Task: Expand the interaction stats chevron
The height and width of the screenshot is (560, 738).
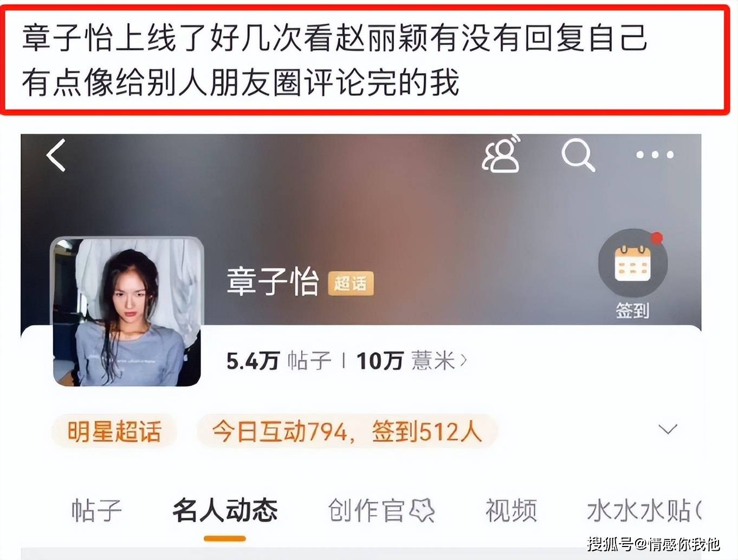Action: 668,430
